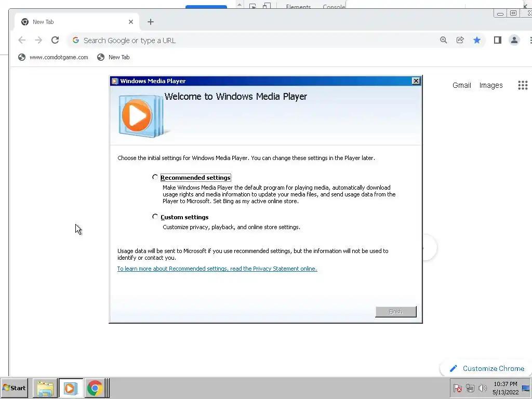Screen dimensions: 532x399
Task: Open the Privacy Statement online link
Action: (217, 269)
